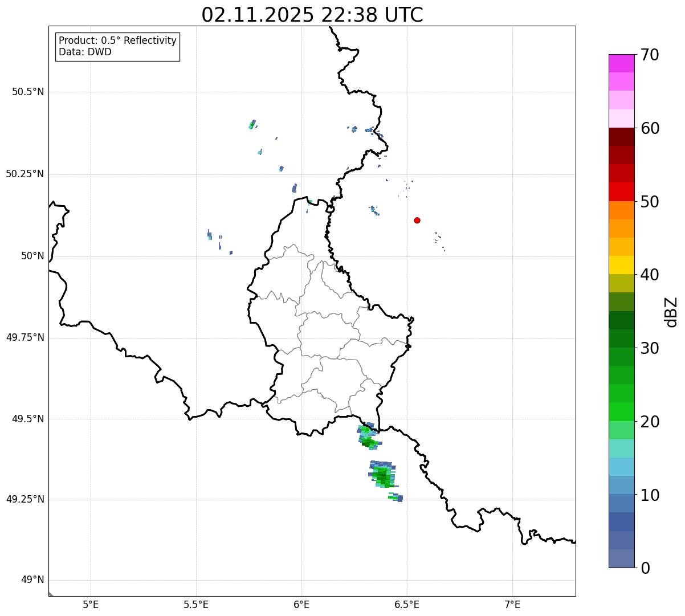Click the 6°E longitude label

[301, 605]
